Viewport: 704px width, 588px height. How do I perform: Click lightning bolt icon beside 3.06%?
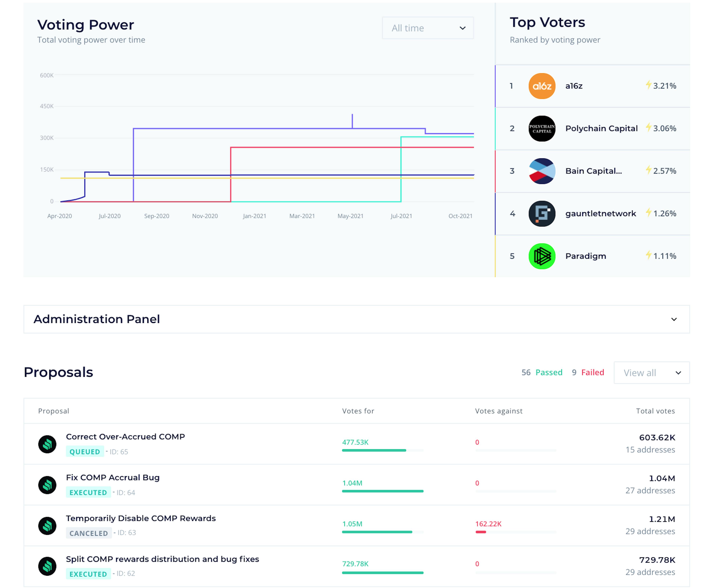(x=649, y=127)
